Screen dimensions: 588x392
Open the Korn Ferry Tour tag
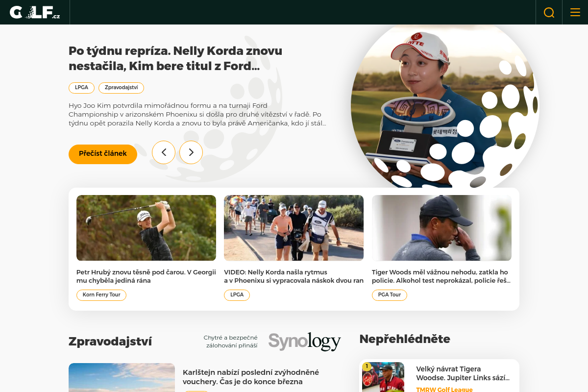coord(101,295)
